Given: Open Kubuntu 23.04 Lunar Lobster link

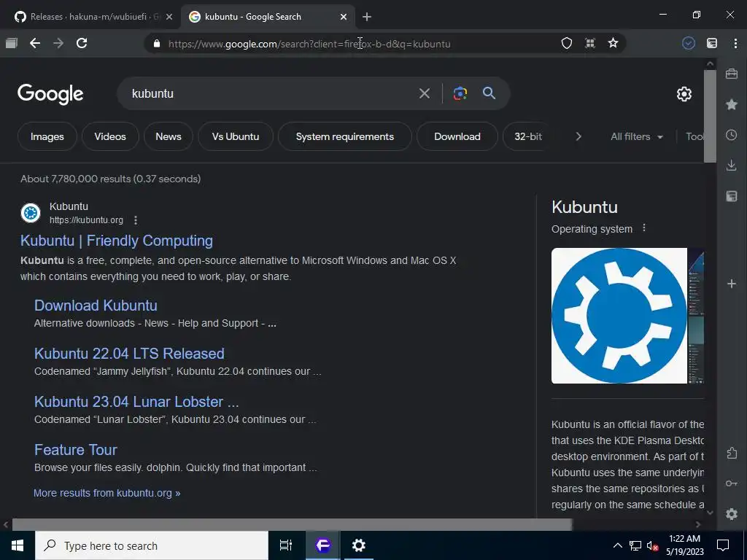Looking at the screenshot, I should [136, 402].
